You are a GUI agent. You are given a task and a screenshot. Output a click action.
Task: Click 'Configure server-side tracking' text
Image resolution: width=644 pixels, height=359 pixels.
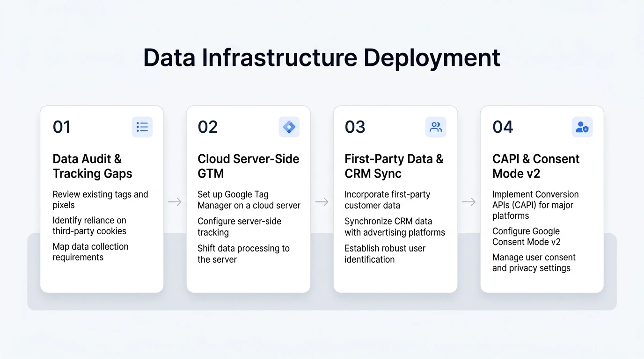click(x=239, y=227)
